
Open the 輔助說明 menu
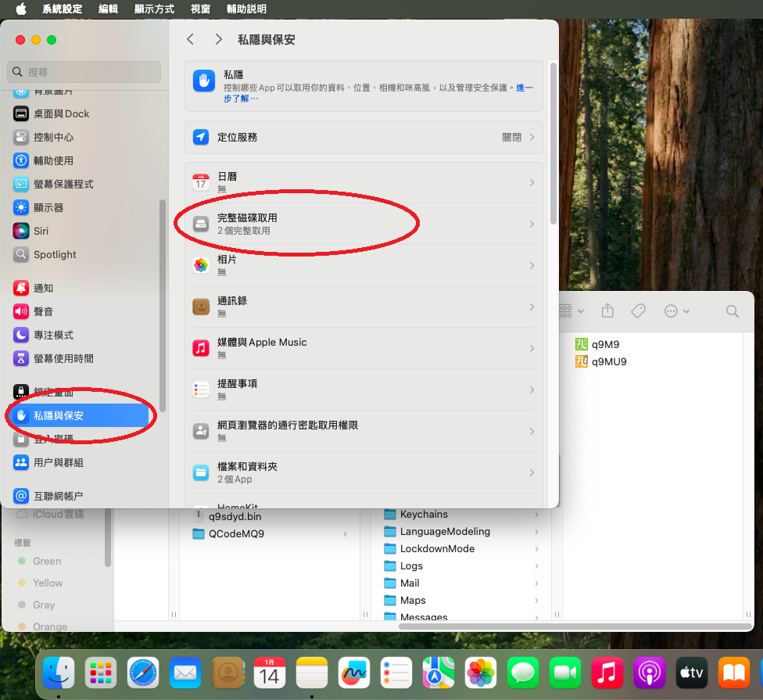(246, 9)
